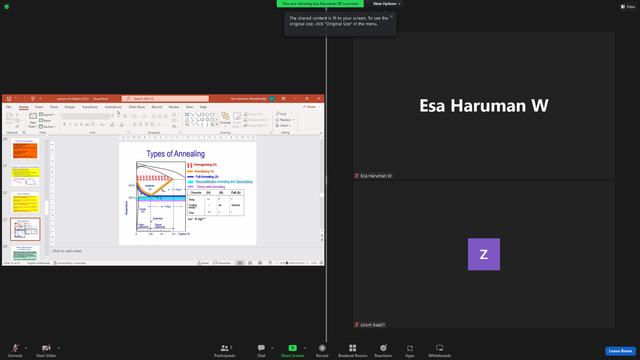This screenshot has height=360, width=640.
Task: Switch to Animations tab in PowerPoint
Action: point(113,107)
